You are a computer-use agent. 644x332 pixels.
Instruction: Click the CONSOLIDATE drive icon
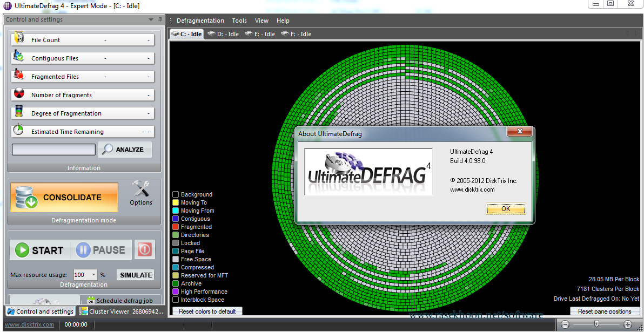(x=26, y=198)
